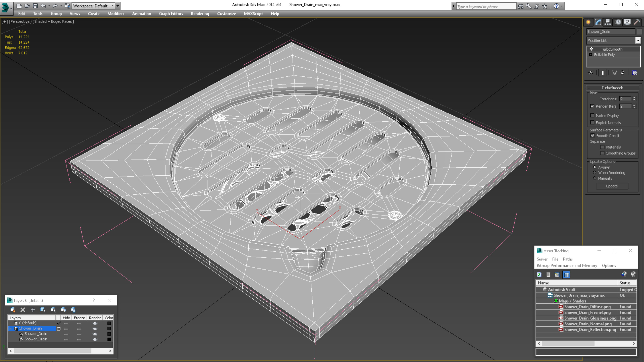Screen dimensions: 644x362
Task: Click Status Log list icon in Asset Tracking
Action: click(x=548, y=275)
